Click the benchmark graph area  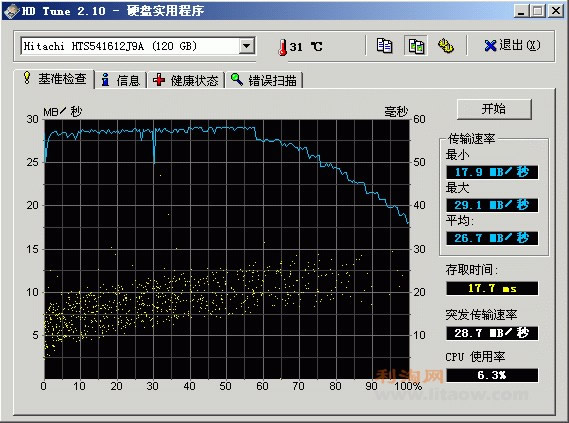[226, 249]
